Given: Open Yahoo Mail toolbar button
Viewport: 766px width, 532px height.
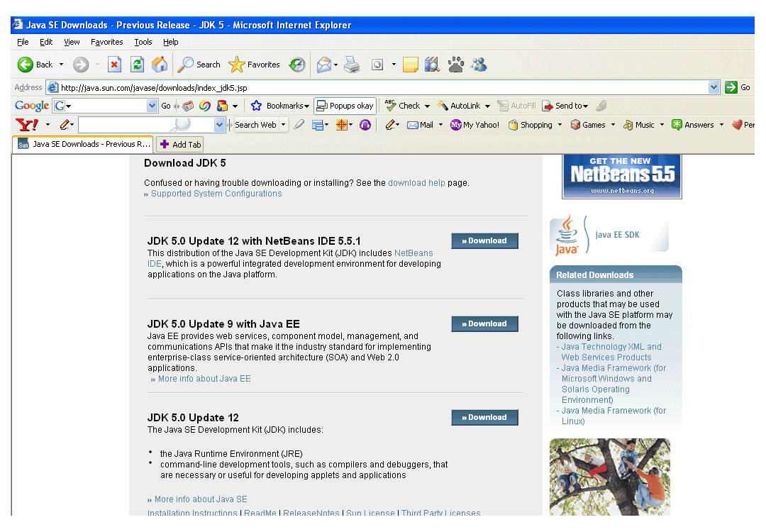Looking at the screenshot, I should tap(420, 125).
